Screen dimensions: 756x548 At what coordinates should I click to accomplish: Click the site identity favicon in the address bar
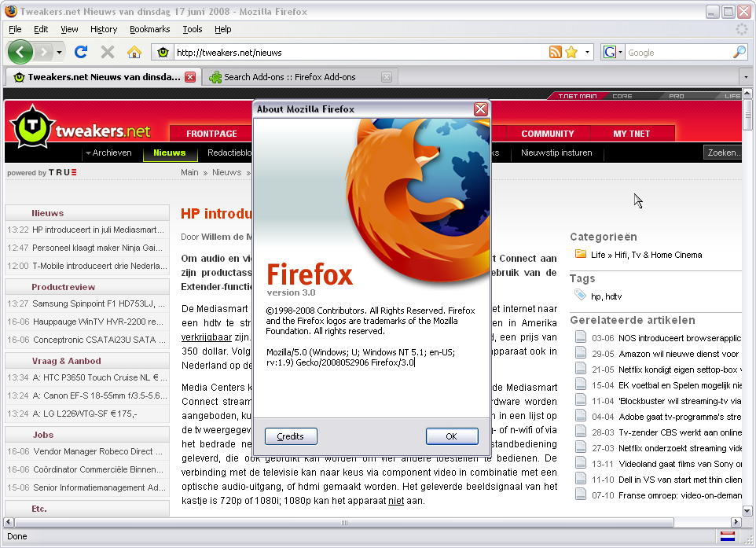click(163, 52)
